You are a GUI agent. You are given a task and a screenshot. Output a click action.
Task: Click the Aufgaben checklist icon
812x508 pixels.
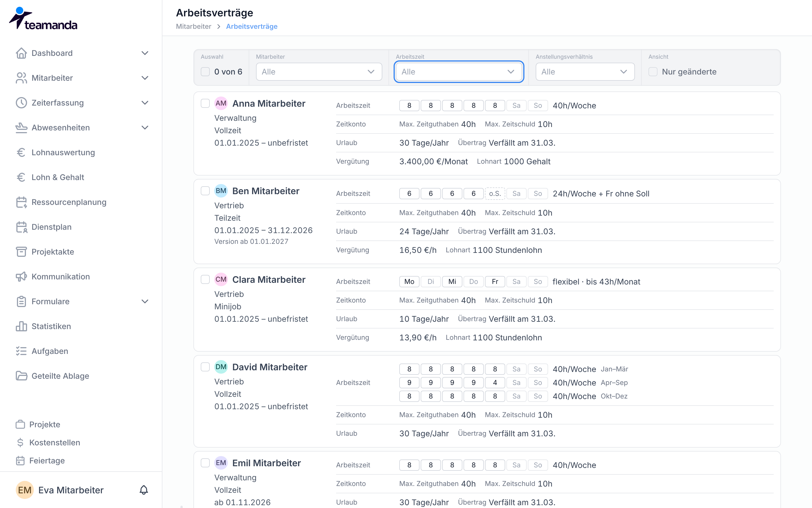(21, 351)
